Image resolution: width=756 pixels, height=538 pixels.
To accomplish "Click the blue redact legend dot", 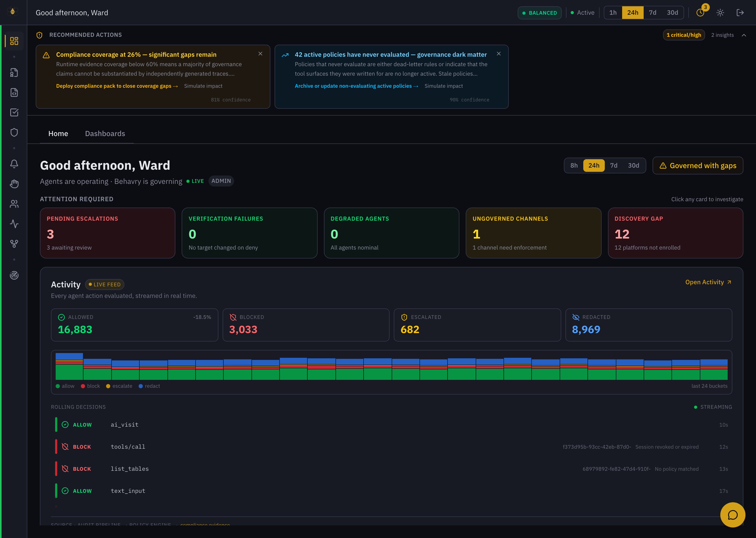I will point(141,386).
